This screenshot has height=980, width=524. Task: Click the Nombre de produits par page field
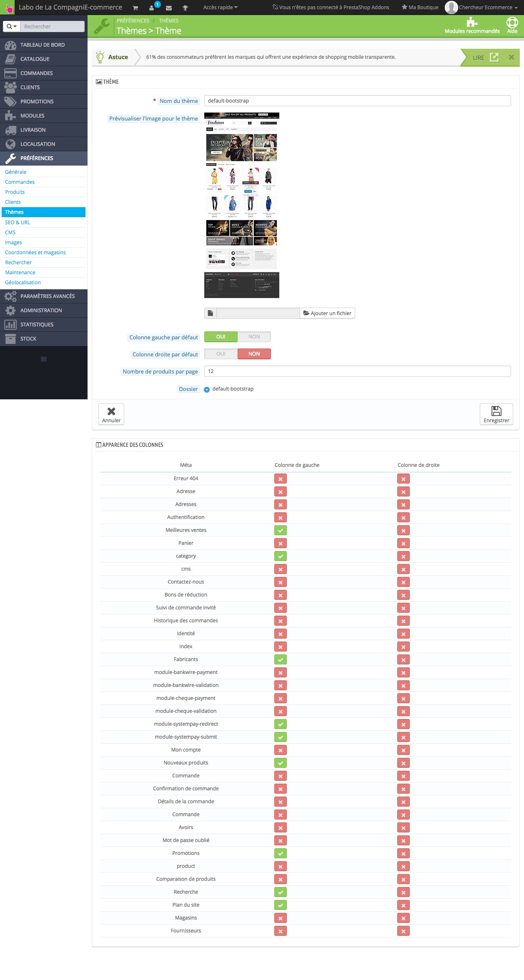(357, 371)
